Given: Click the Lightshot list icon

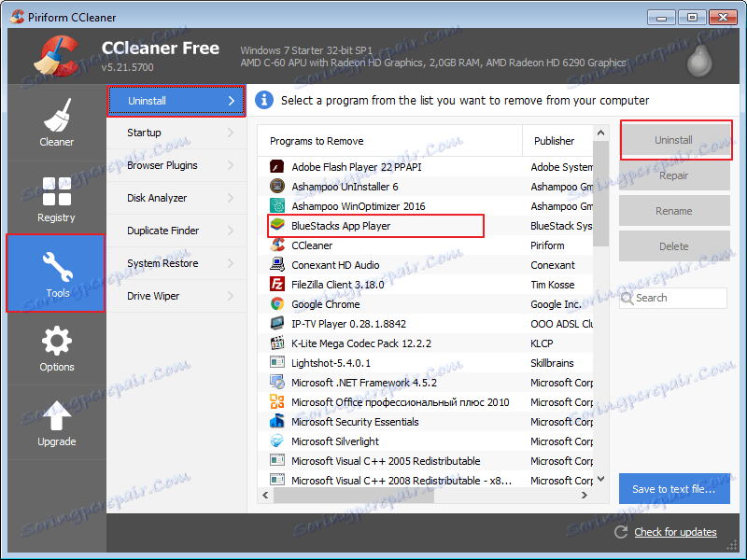Looking at the screenshot, I should (x=276, y=362).
